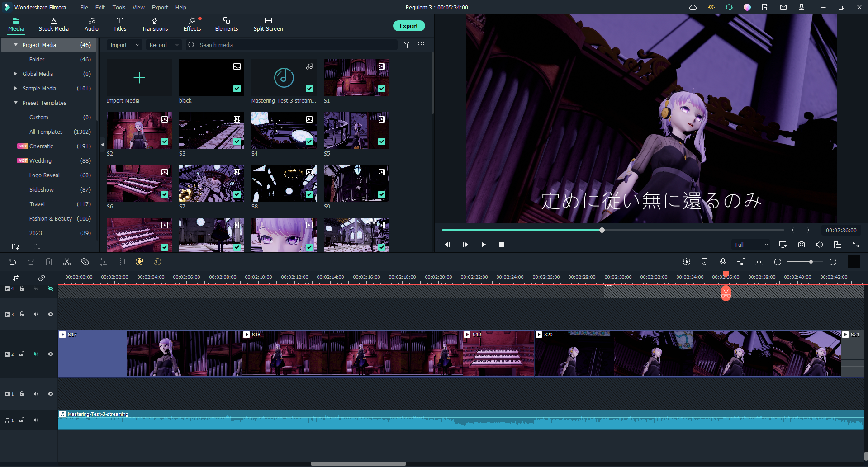
Task: Open the speed control icon
Action: pos(139,262)
